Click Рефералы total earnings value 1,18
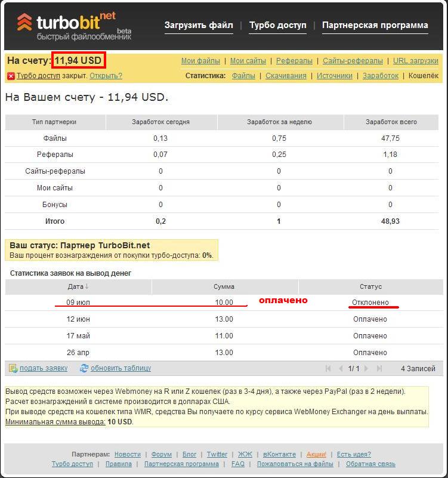This screenshot has height=478, width=448. tap(390, 155)
